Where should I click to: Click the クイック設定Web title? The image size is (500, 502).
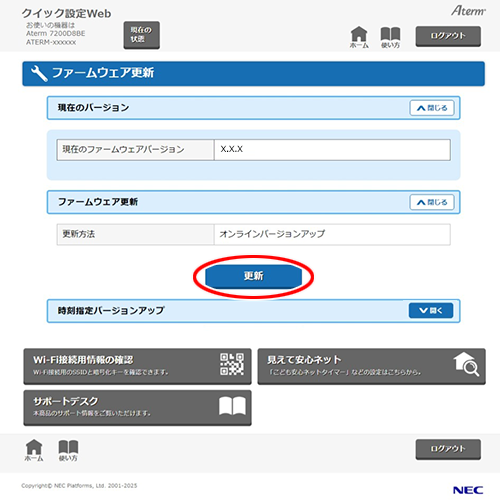[x=67, y=13]
